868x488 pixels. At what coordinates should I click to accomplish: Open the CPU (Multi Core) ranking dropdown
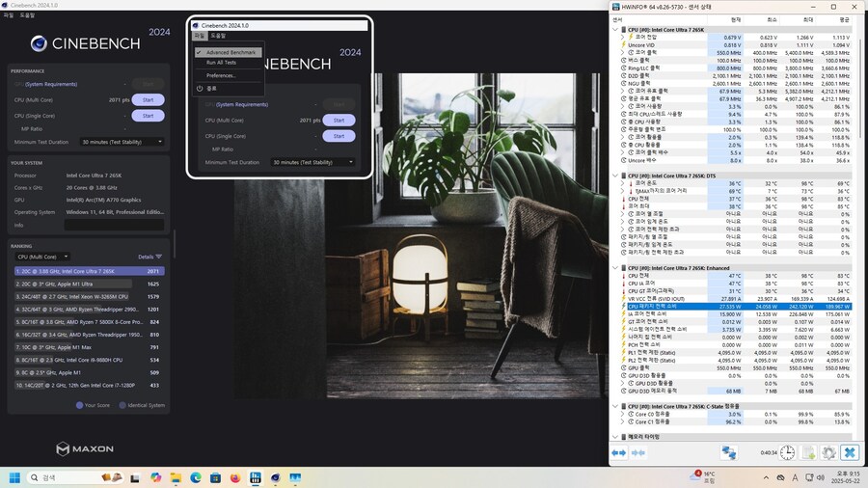point(42,257)
